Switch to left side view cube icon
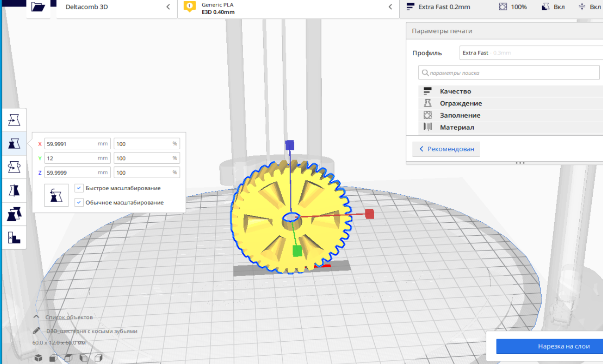The width and height of the screenshot is (603, 364). pos(83,358)
